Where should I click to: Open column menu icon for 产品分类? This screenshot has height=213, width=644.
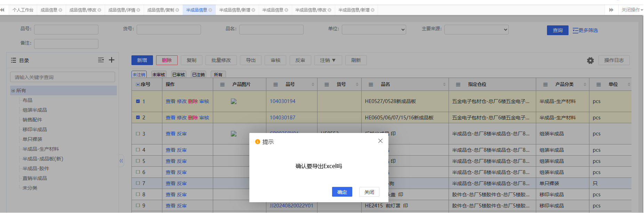coord(546,85)
